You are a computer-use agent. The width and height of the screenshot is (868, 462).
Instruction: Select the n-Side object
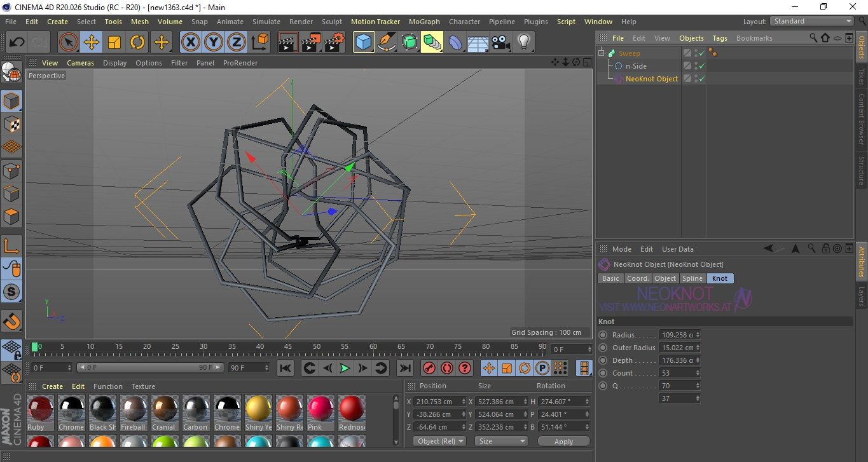coord(636,66)
